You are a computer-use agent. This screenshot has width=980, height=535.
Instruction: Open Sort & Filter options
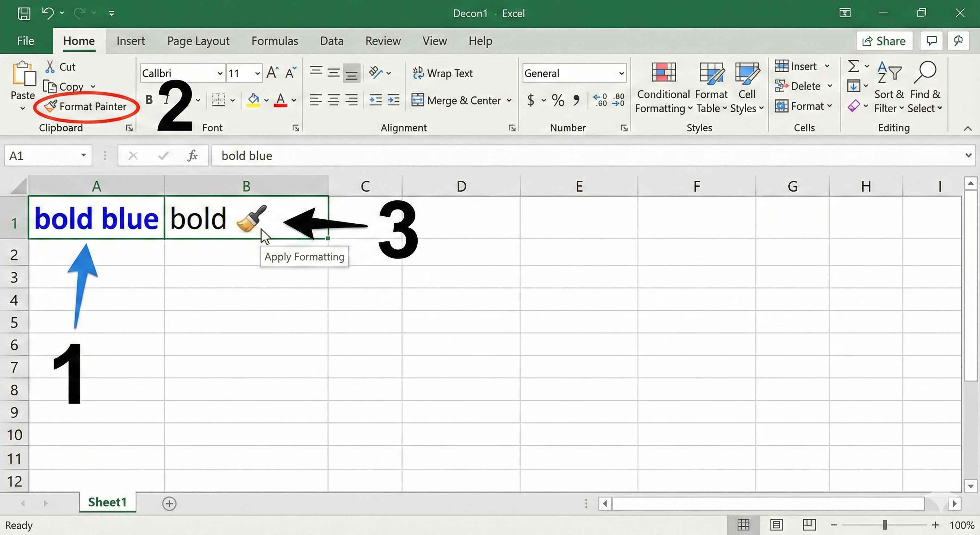point(890,87)
